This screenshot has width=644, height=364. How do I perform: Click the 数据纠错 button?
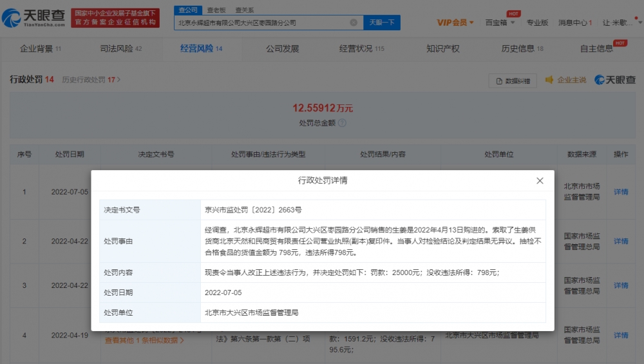tap(513, 81)
